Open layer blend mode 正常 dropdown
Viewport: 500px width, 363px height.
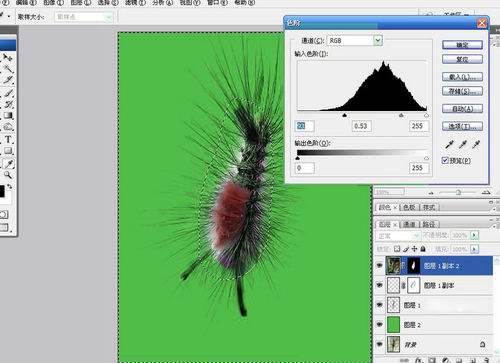tap(398, 236)
